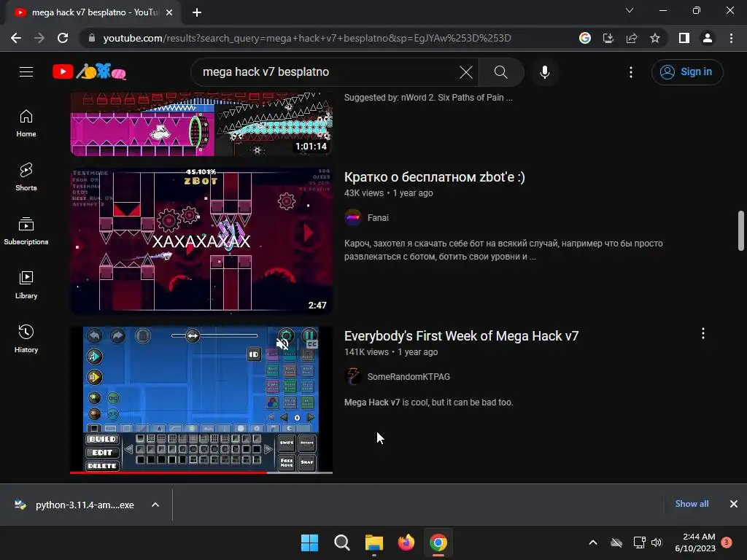Open notification center badge

point(727,542)
